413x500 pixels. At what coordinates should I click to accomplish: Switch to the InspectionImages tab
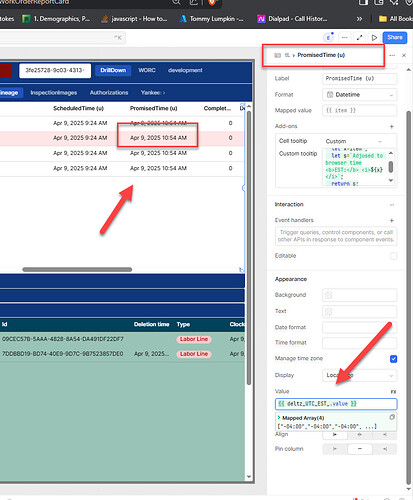coord(54,93)
